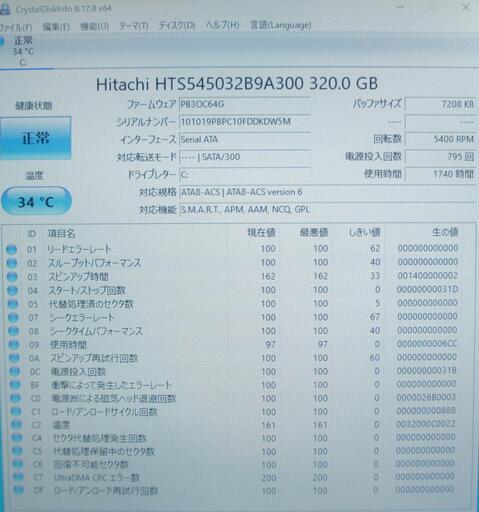
Task: Click the 34 °C temperature button
Action: [x=36, y=201]
